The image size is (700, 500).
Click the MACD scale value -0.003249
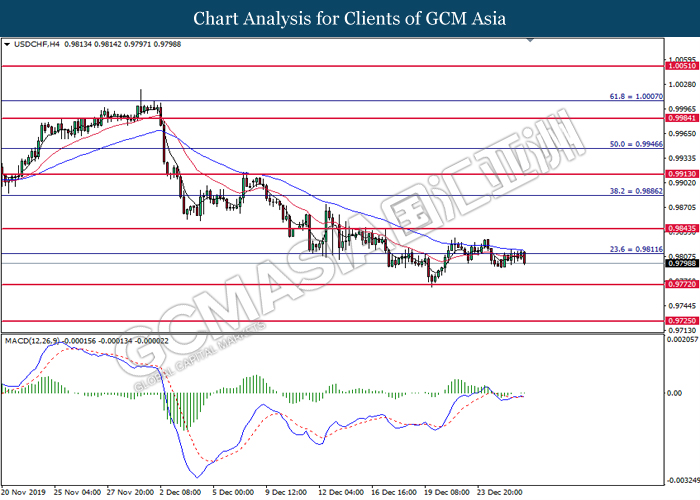tap(682, 481)
